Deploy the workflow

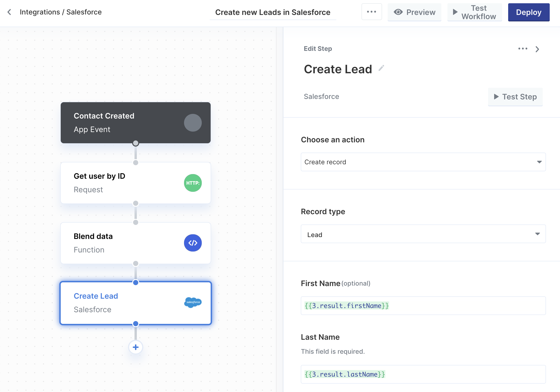tap(528, 12)
